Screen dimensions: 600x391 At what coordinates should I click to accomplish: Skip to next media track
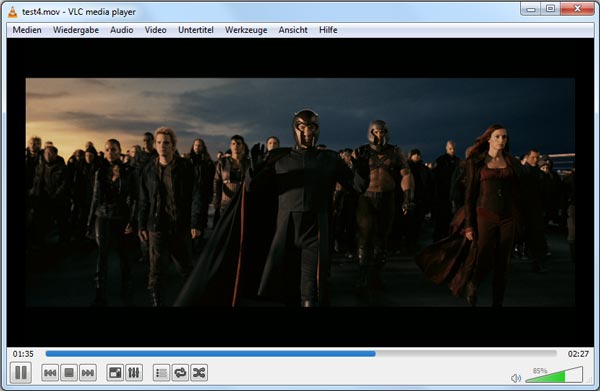click(88, 373)
